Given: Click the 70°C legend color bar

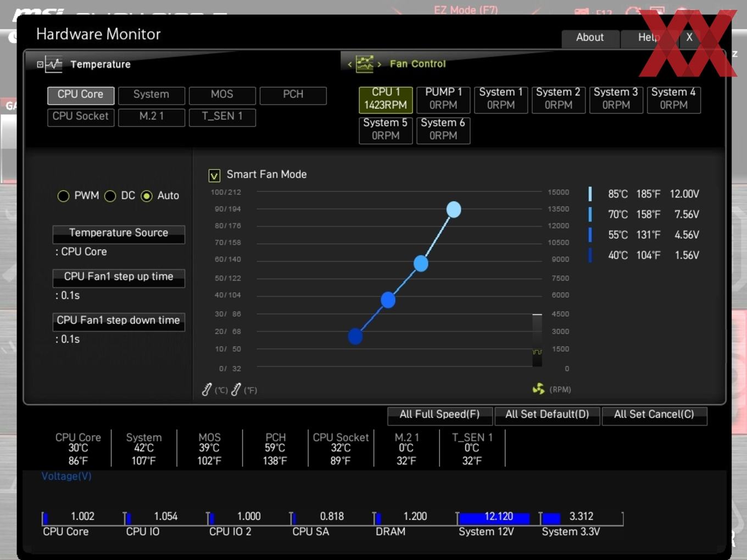Looking at the screenshot, I should click(x=590, y=214).
